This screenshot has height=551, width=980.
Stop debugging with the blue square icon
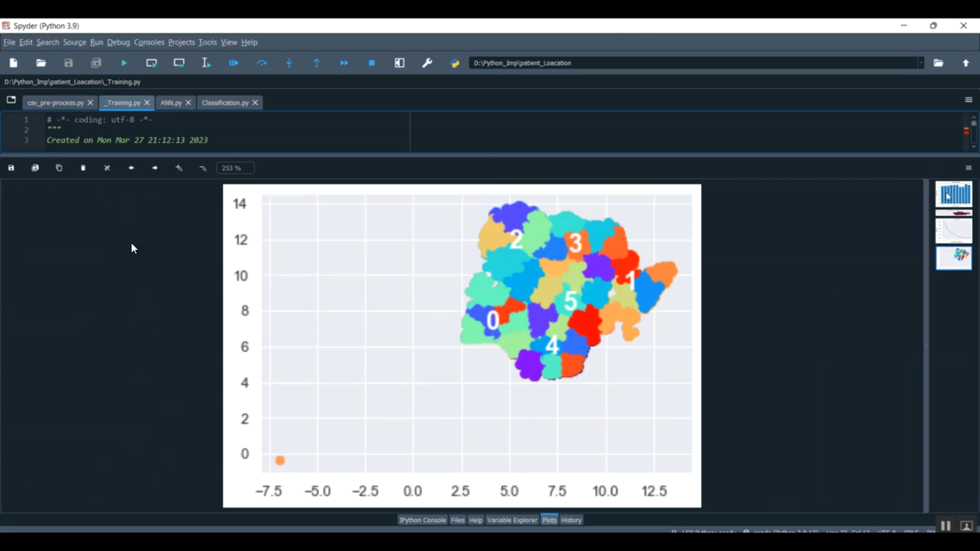(372, 63)
